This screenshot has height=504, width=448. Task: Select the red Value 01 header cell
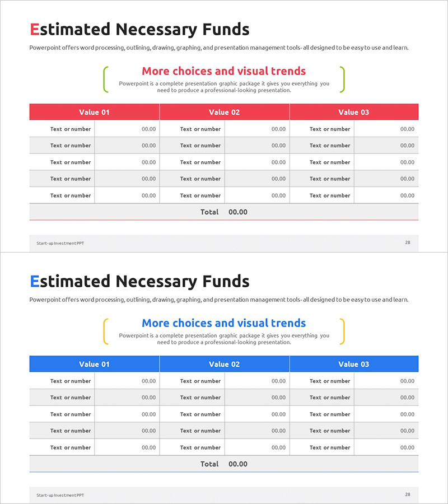point(94,112)
